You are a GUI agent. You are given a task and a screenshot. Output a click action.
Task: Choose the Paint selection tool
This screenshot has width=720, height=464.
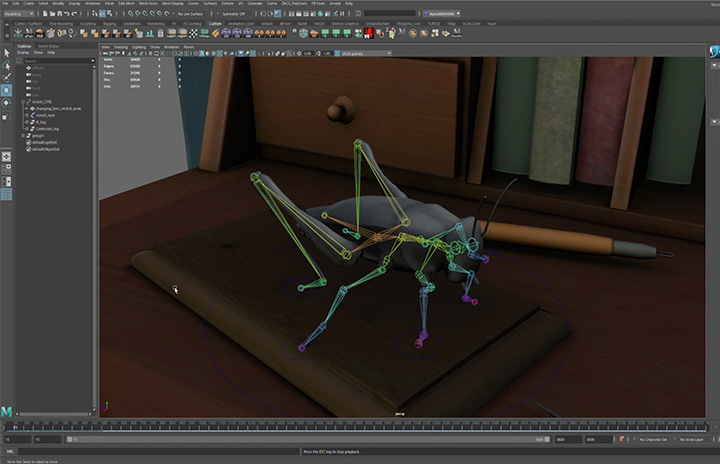point(6,77)
